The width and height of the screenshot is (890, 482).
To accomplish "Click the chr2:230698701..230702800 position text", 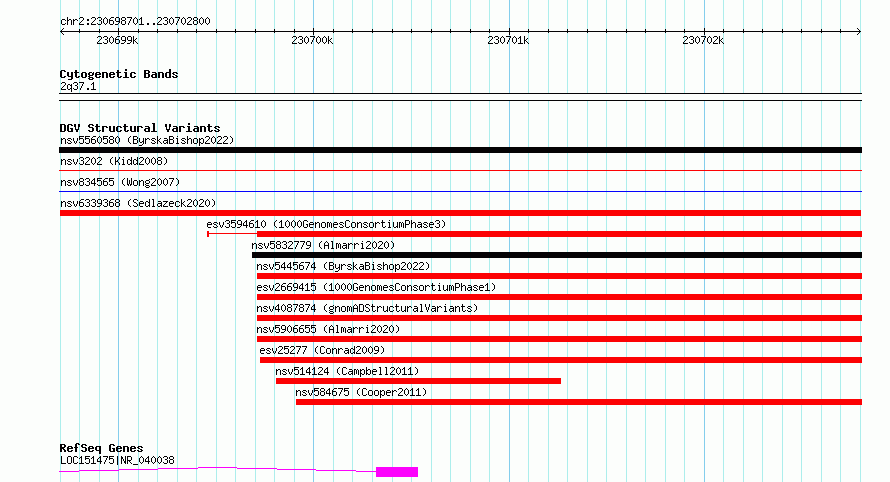I will (x=135, y=22).
